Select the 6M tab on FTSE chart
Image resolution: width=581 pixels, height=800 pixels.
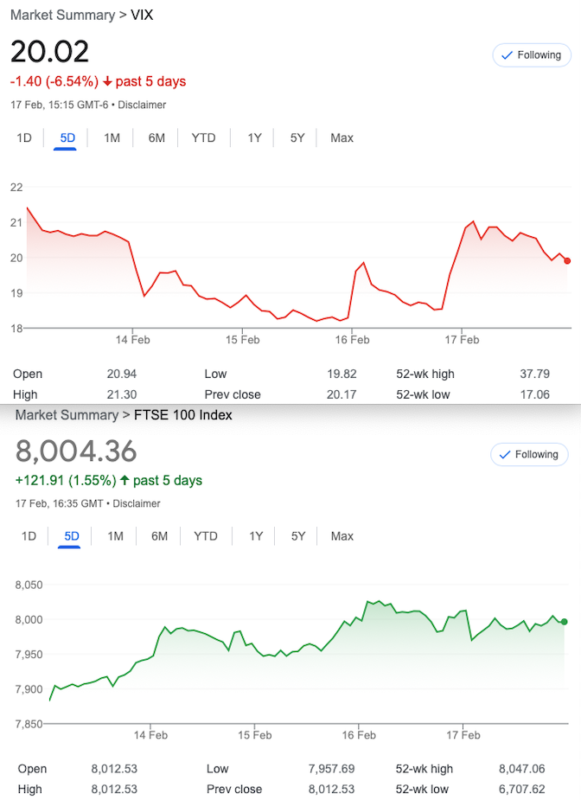click(159, 536)
